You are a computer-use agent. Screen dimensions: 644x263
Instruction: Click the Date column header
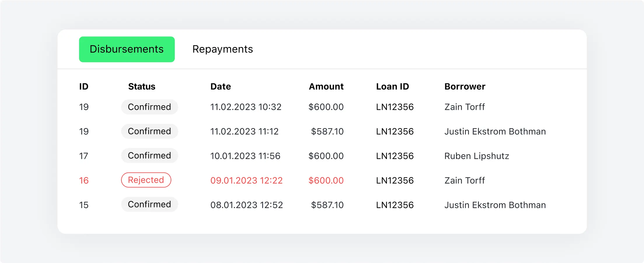point(221,87)
